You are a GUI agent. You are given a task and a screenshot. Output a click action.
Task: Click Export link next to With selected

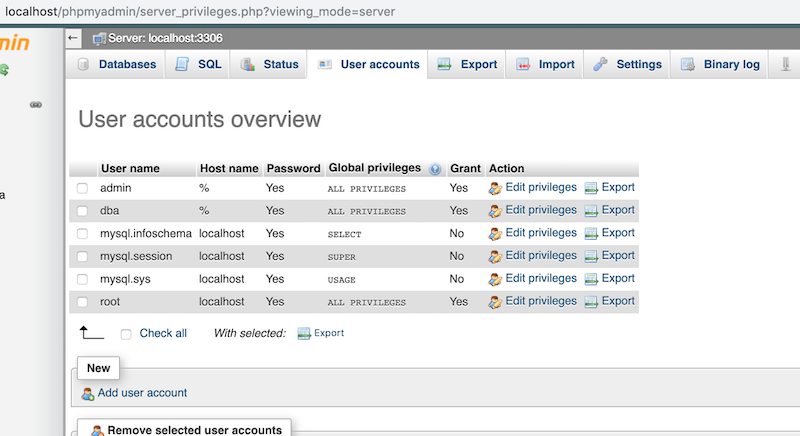(329, 332)
